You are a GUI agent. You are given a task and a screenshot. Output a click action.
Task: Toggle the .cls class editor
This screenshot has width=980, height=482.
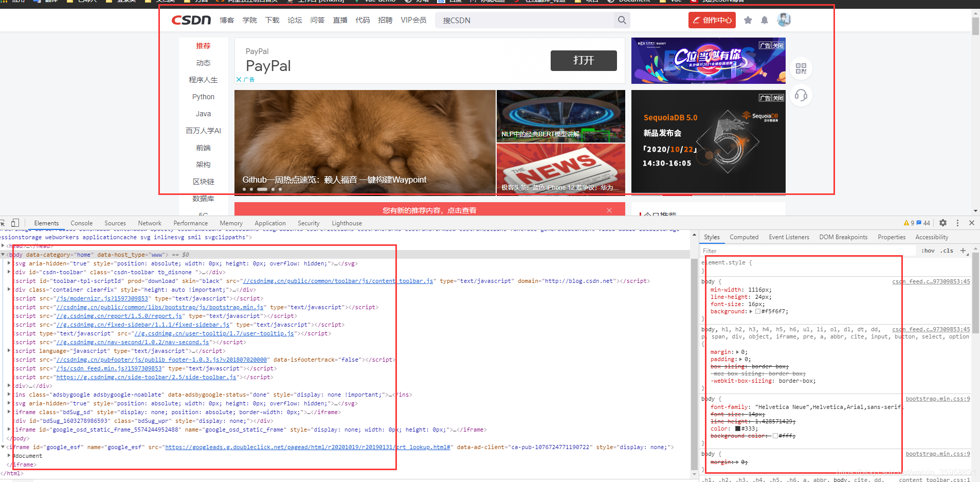(x=947, y=251)
